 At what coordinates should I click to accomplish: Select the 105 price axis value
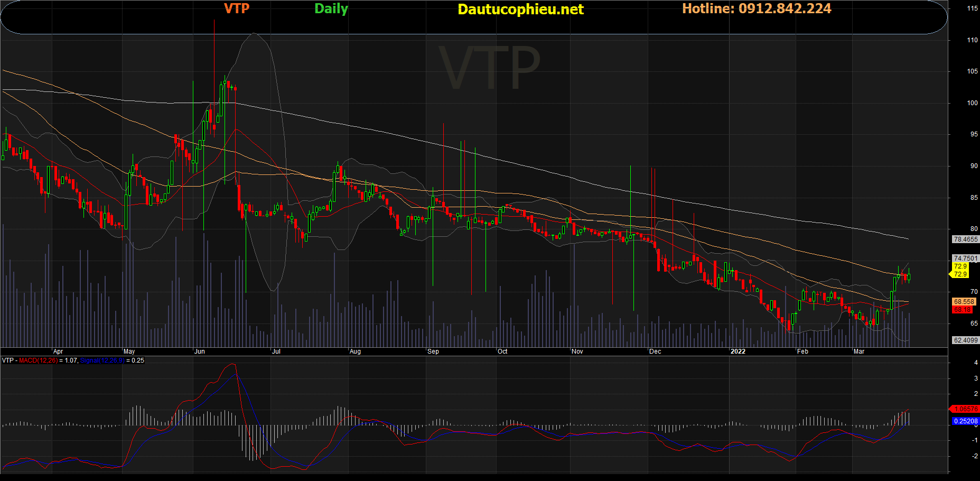[972, 71]
